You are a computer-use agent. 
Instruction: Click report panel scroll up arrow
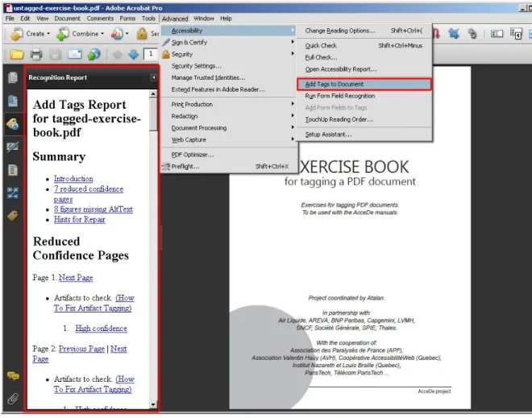tap(153, 93)
